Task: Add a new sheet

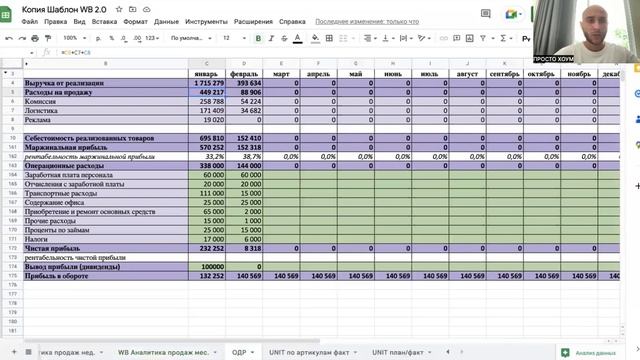Action: point(14,351)
